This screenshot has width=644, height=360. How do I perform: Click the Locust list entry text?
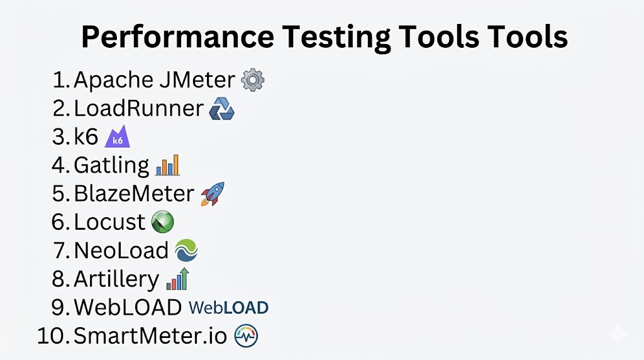click(x=109, y=222)
